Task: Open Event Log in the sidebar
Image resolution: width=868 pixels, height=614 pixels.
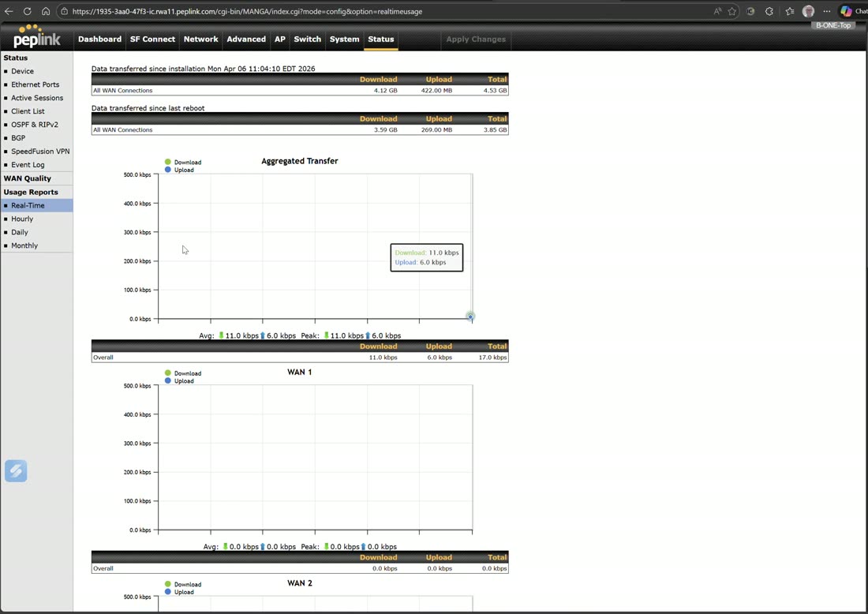Action: (x=28, y=164)
